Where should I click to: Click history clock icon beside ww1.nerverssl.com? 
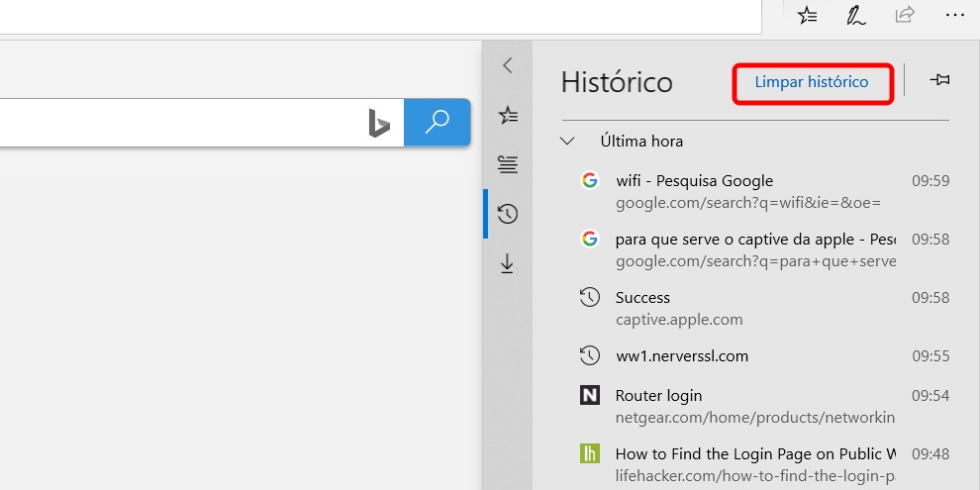[589, 355]
